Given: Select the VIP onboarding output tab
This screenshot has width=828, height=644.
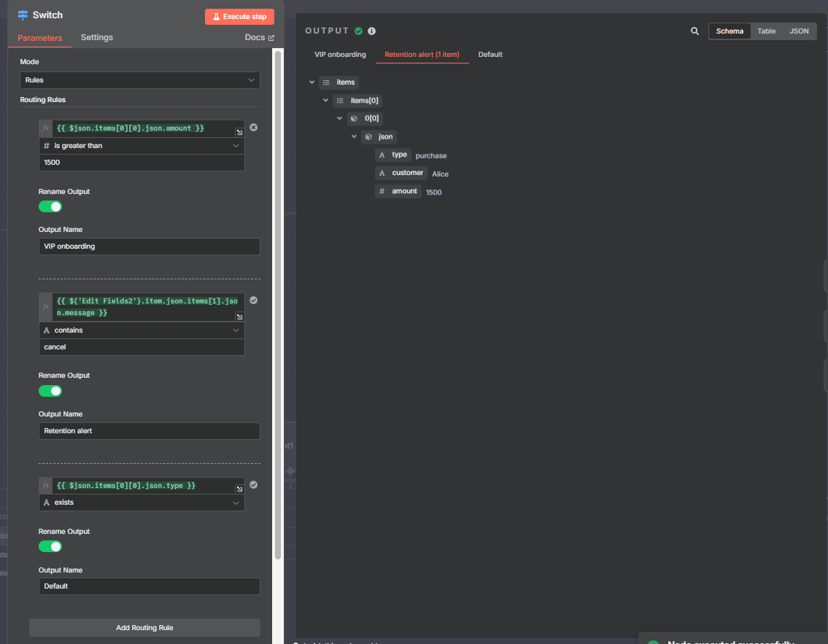Looking at the screenshot, I should (x=340, y=55).
